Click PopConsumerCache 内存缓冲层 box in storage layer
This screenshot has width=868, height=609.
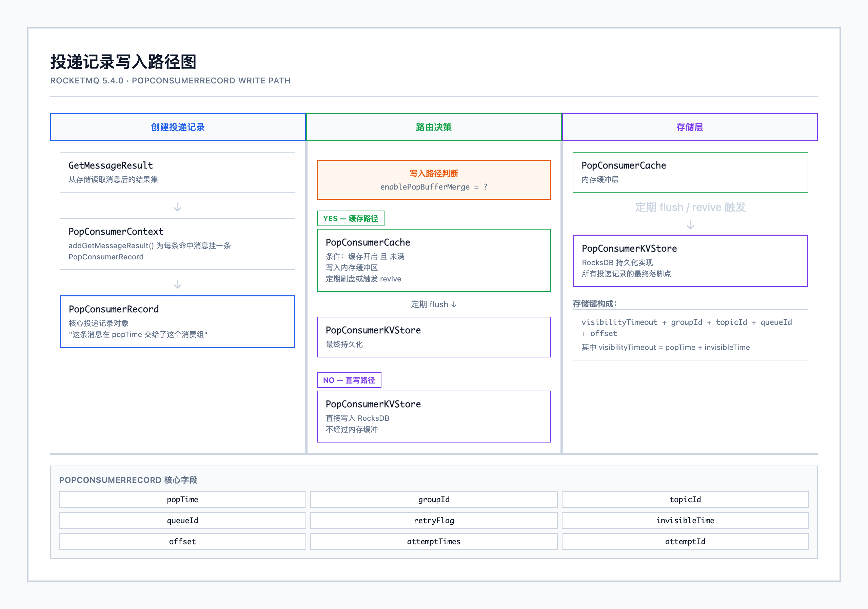point(690,172)
